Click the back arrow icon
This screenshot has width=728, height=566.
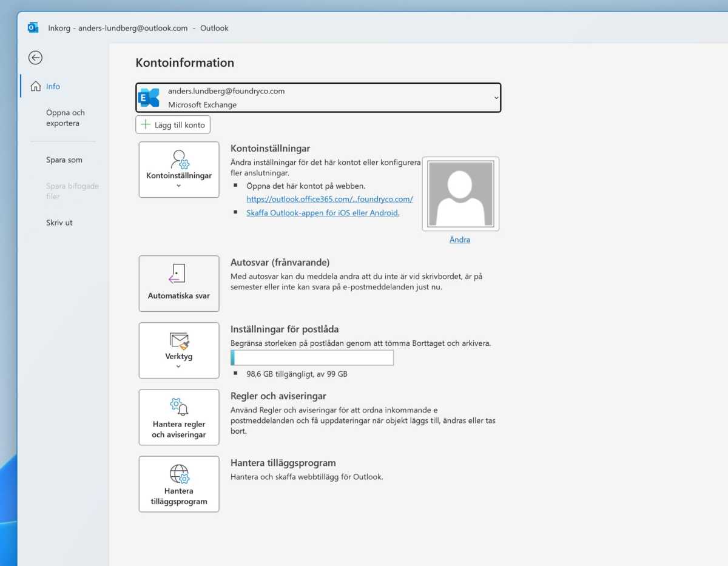click(x=35, y=58)
